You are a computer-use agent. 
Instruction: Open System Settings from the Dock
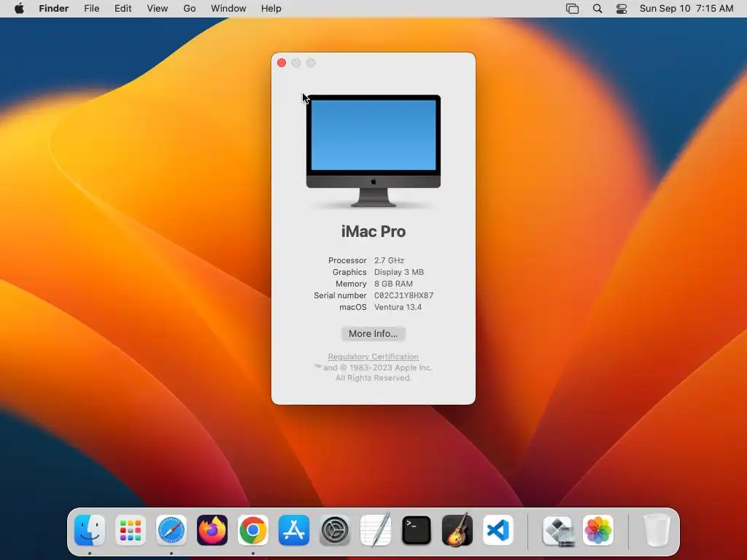[334, 530]
